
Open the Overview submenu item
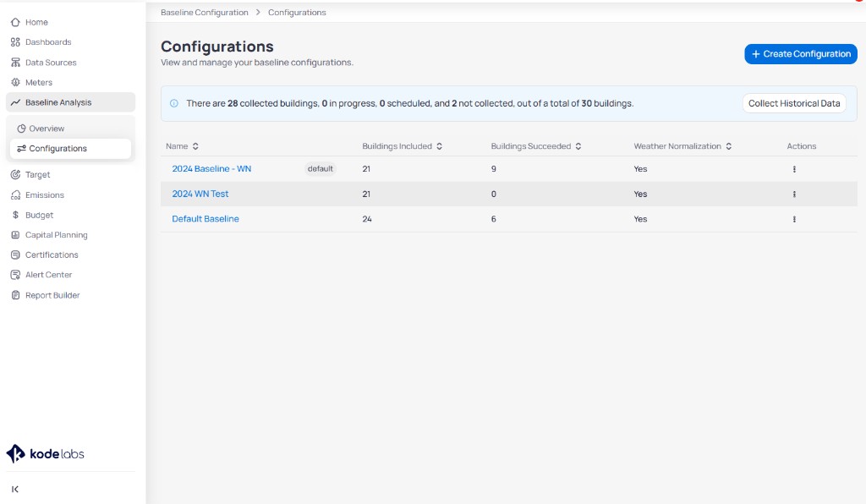tap(71, 129)
